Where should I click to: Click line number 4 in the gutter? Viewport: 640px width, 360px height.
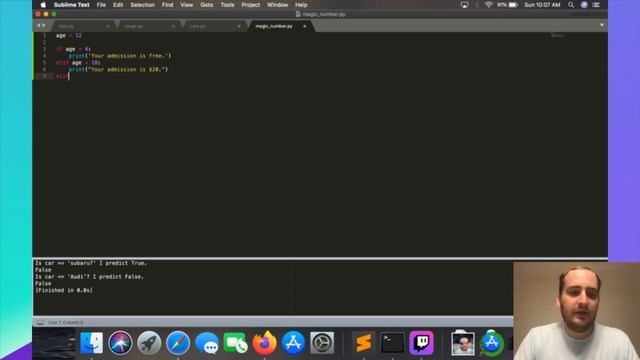coord(44,56)
